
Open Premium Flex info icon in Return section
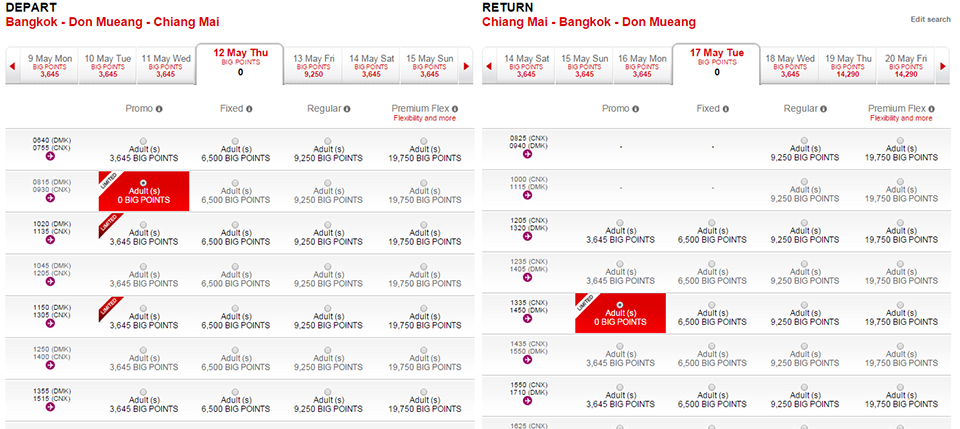[931, 109]
